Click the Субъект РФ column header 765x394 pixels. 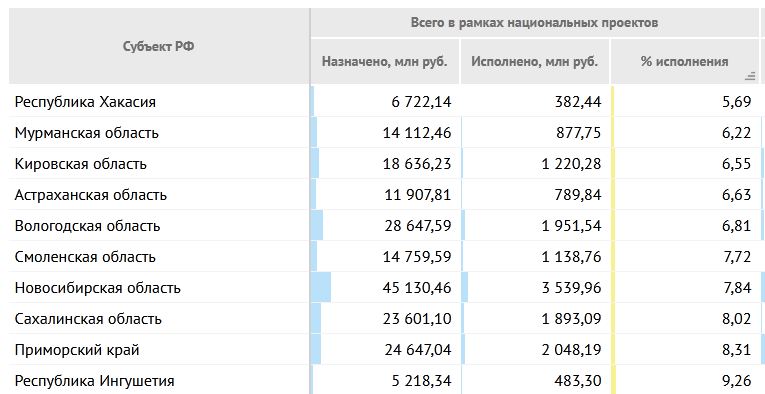tap(159, 46)
